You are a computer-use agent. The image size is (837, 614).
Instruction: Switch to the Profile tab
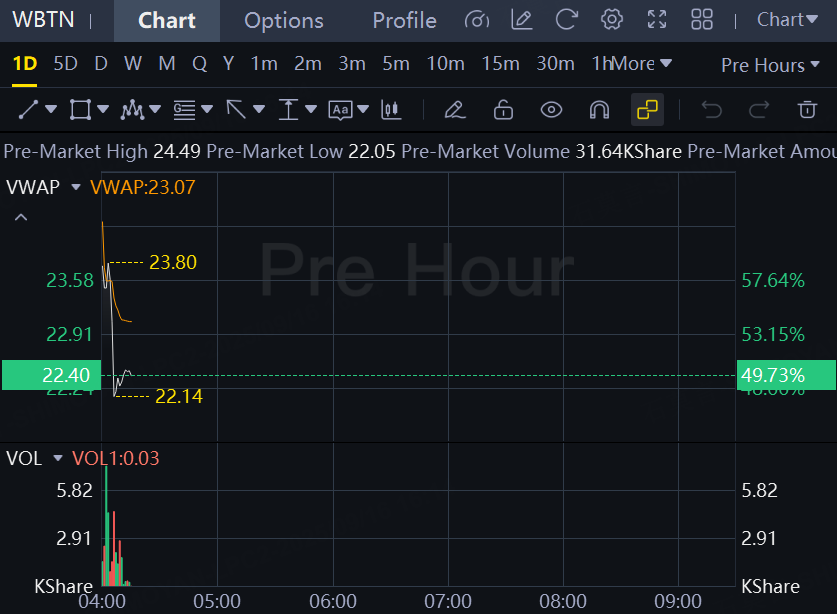coord(405,20)
